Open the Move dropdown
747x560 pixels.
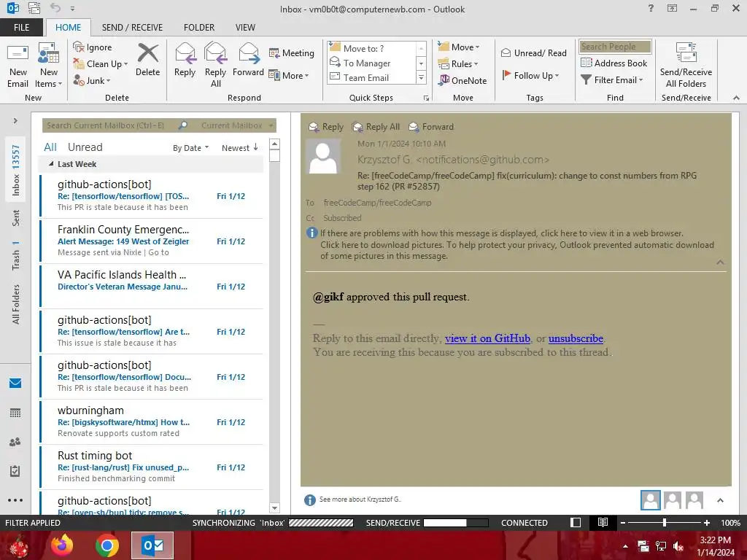pos(459,47)
